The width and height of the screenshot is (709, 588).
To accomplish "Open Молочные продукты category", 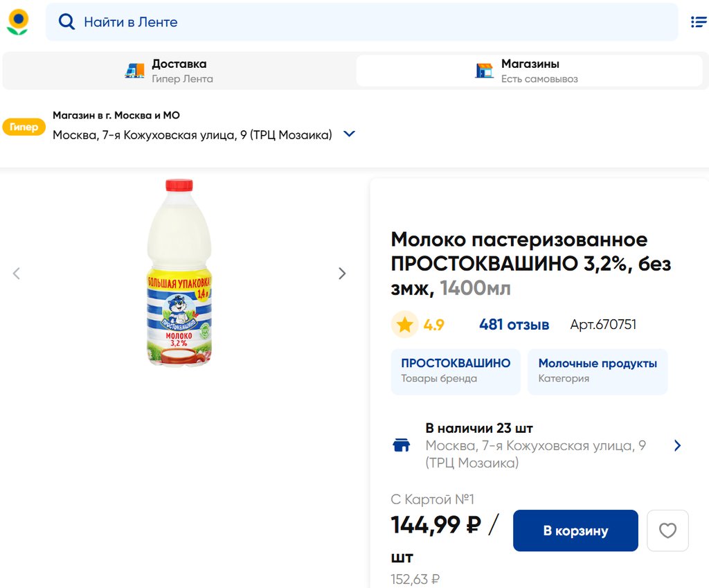I will click(x=598, y=371).
